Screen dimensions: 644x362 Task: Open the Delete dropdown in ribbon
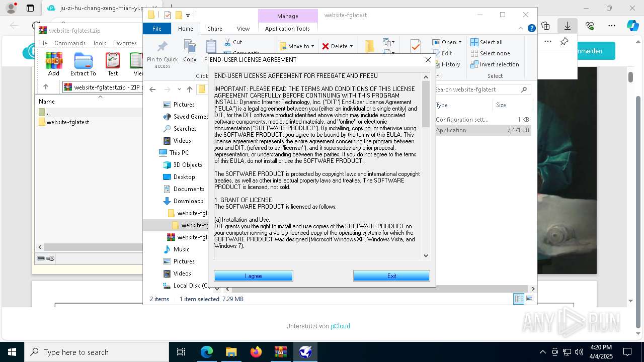338,46
